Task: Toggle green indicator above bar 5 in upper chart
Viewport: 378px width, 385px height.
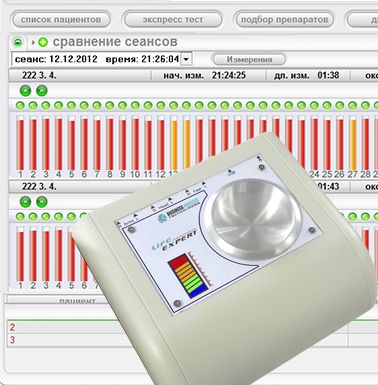Action: point(71,106)
